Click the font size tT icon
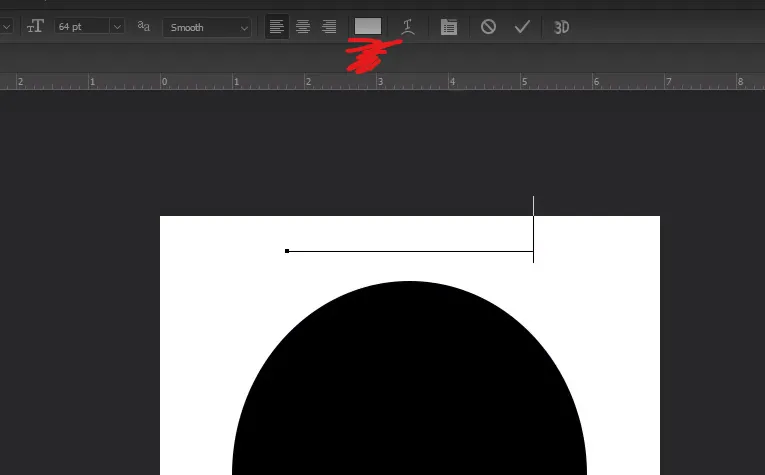The height and width of the screenshot is (475, 765). 35,26
